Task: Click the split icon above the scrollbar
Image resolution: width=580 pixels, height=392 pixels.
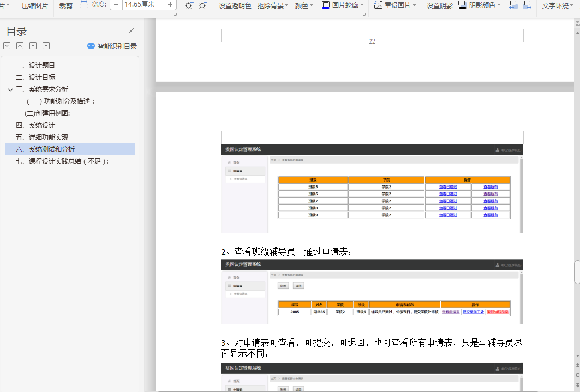Action: (577, 23)
